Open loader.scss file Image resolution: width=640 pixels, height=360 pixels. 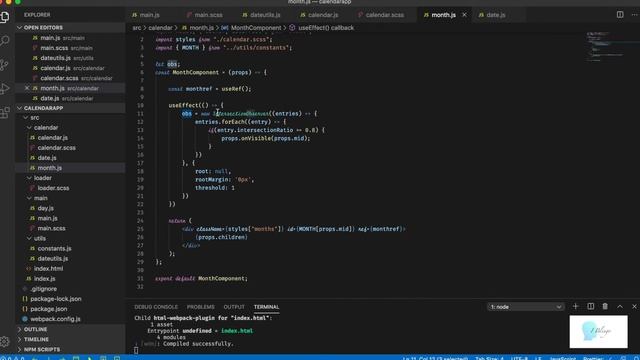[x=53, y=188]
